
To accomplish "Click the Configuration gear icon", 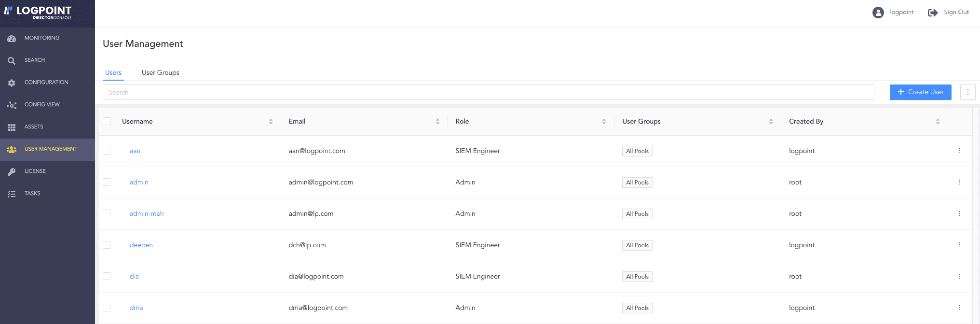I will point(12,83).
